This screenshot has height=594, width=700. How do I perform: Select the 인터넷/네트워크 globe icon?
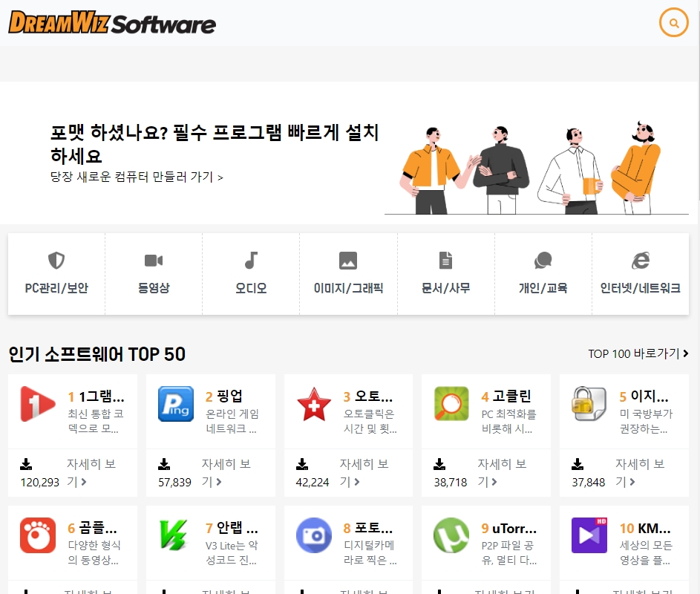point(640,261)
